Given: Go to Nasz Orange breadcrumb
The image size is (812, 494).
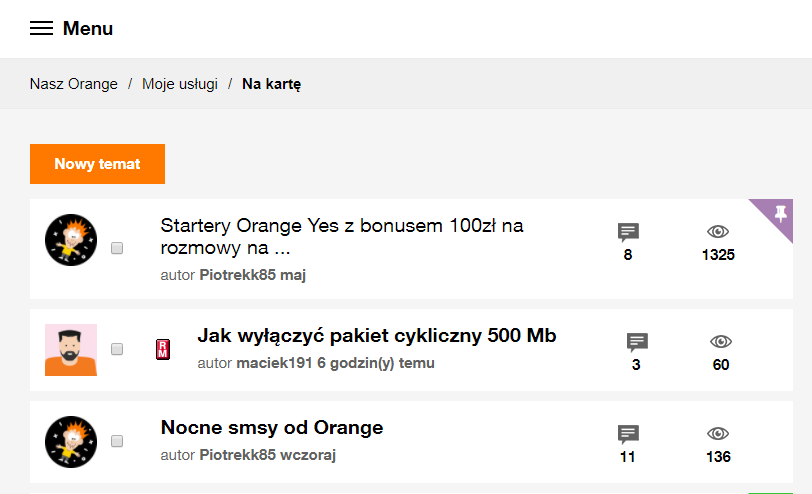Looking at the screenshot, I should (x=74, y=84).
